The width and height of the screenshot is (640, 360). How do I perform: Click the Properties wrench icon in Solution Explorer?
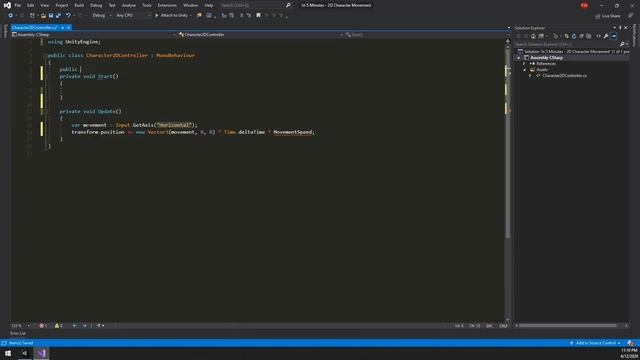tap(606, 36)
